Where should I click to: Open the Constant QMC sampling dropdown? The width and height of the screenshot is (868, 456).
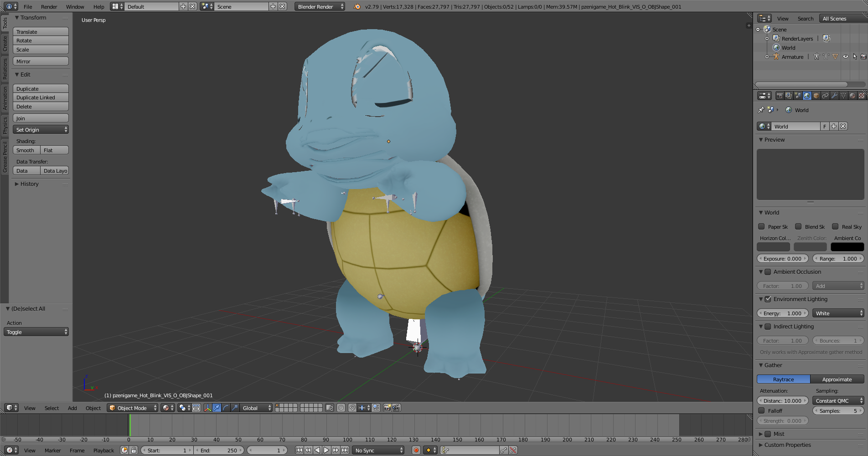pyautogui.click(x=838, y=400)
